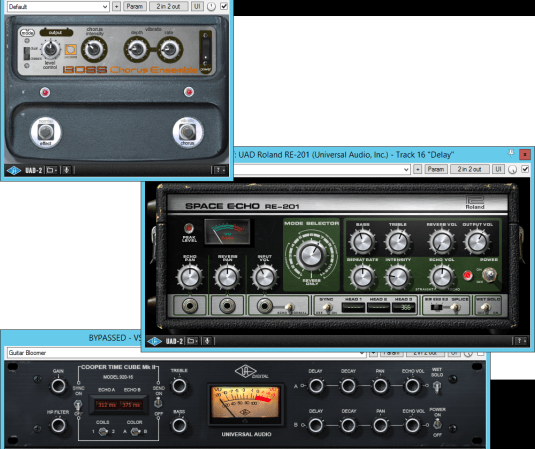This screenshot has width=535, height=449.
Task: Click the Space Echo Intensity knob
Action: click(x=397, y=277)
